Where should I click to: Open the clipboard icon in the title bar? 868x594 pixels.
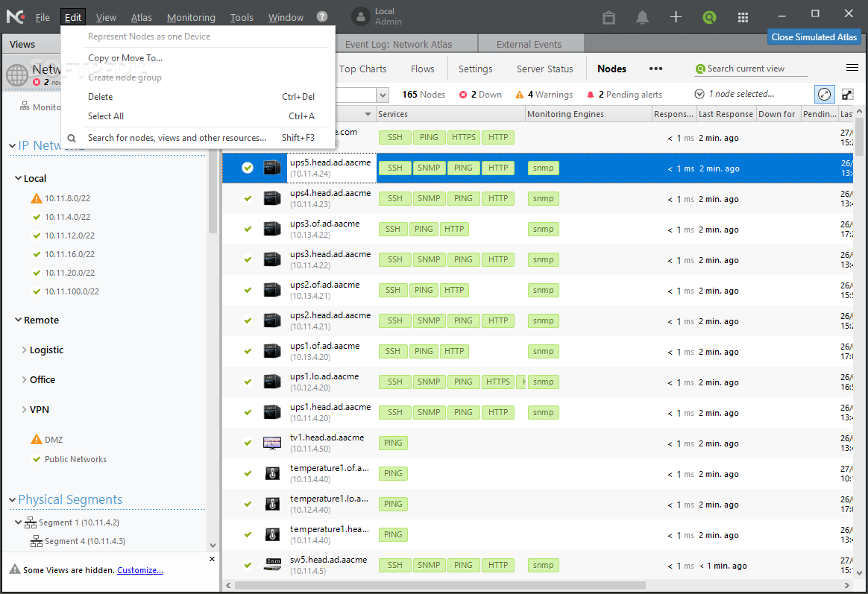pyautogui.click(x=608, y=17)
